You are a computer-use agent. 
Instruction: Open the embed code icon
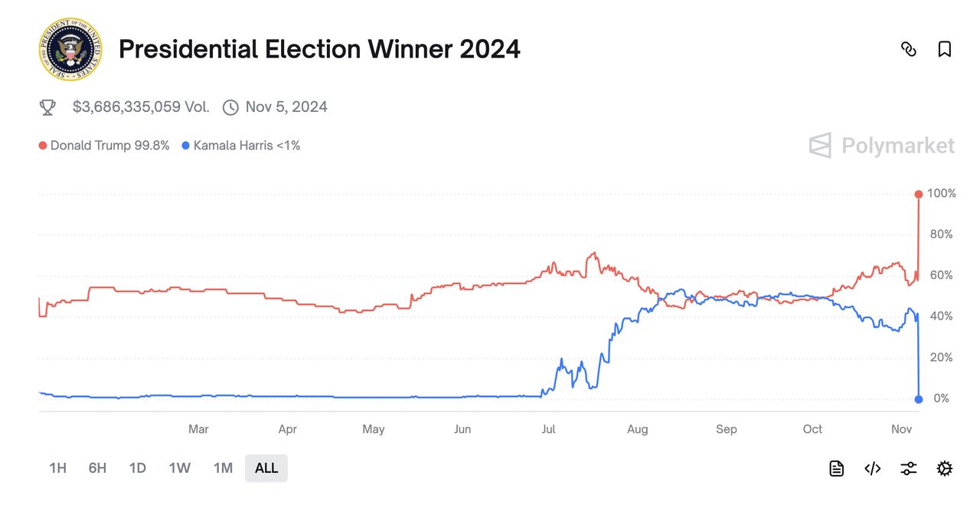872,468
